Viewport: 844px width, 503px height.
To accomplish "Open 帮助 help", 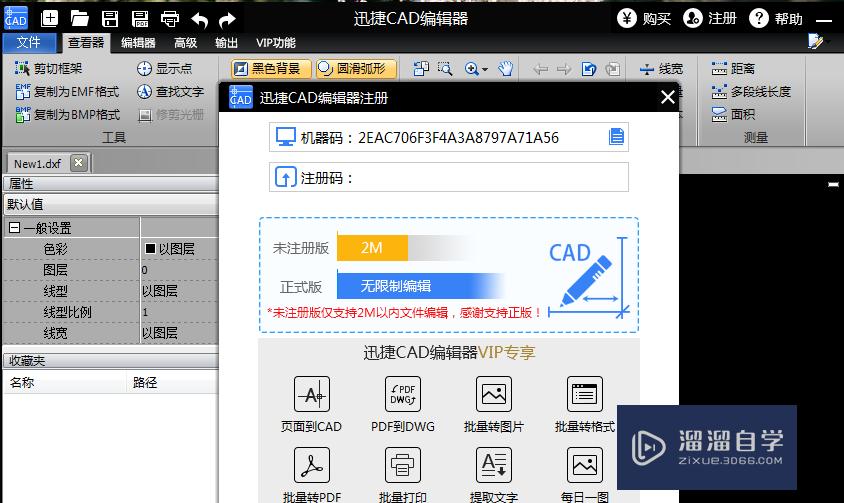I will click(776, 18).
